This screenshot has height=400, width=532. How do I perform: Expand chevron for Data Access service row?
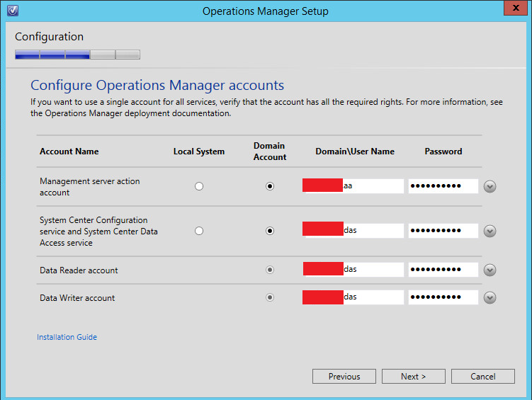click(489, 231)
